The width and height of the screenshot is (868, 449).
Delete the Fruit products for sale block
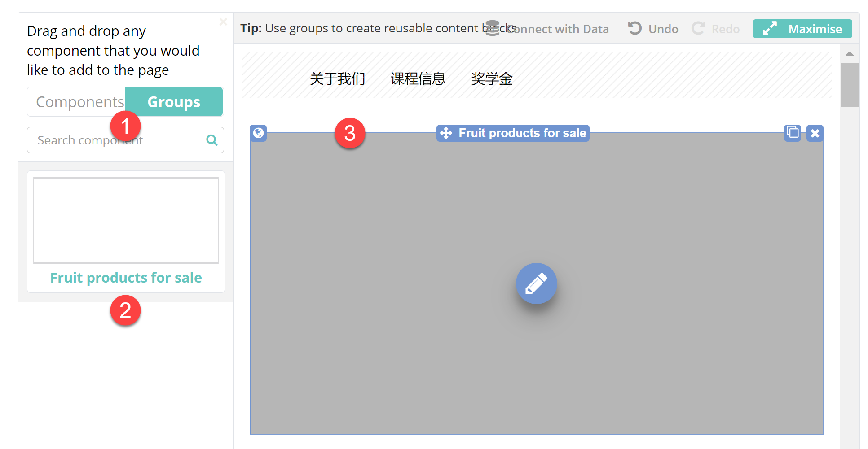815,133
